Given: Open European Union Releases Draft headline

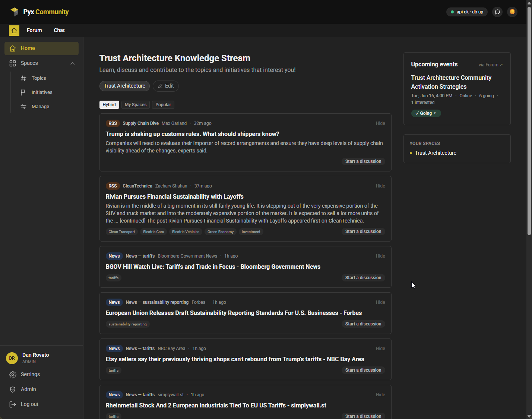Looking at the screenshot, I should pyautogui.click(x=234, y=313).
